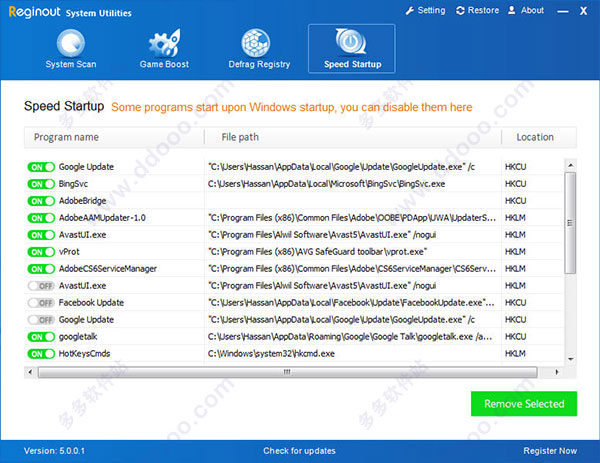Open the Game Boost rocket icon

click(164, 42)
